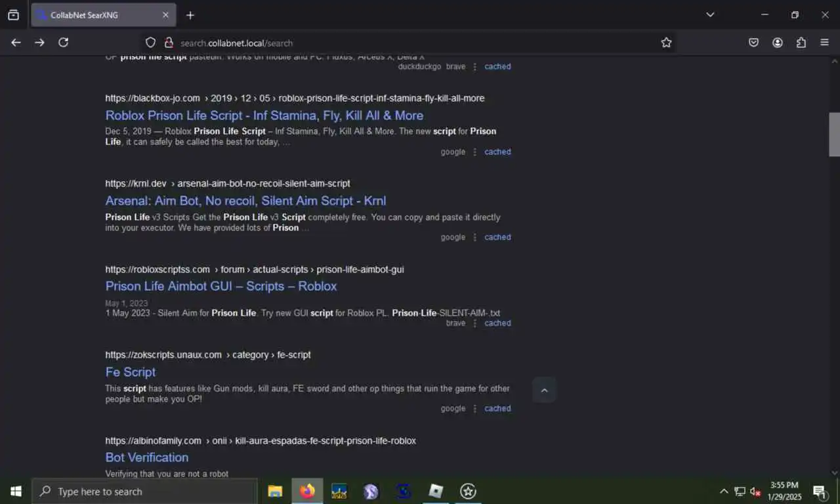This screenshot has height=504, width=840.
Task: Open the Windows notification center
Action: click(820, 491)
